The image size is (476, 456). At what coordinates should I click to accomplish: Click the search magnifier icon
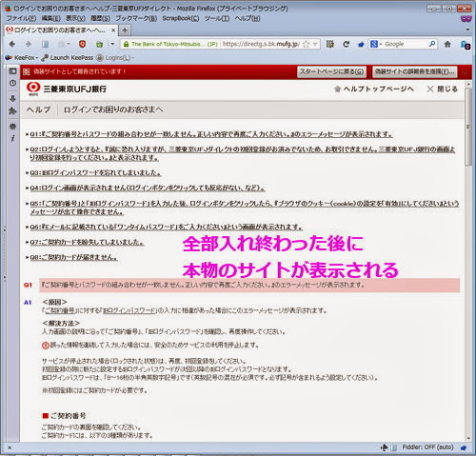click(x=432, y=44)
